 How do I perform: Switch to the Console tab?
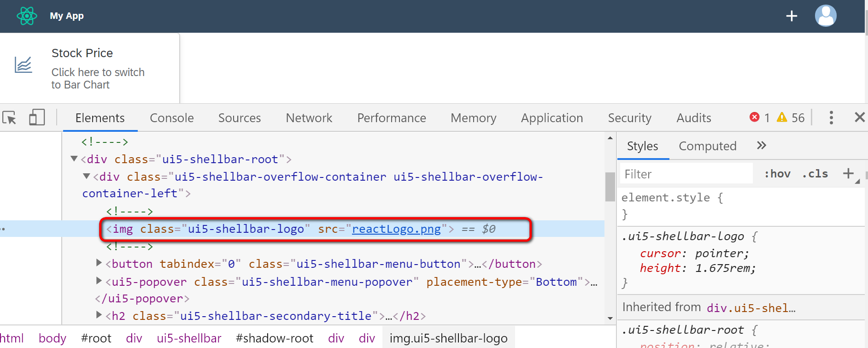pos(171,118)
